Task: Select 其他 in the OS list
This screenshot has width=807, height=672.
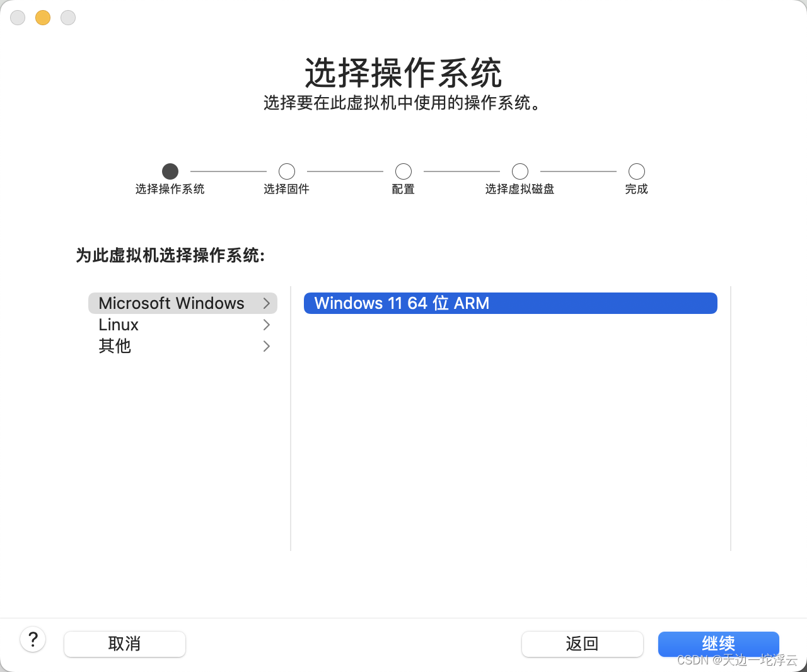Action: pos(183,346)
